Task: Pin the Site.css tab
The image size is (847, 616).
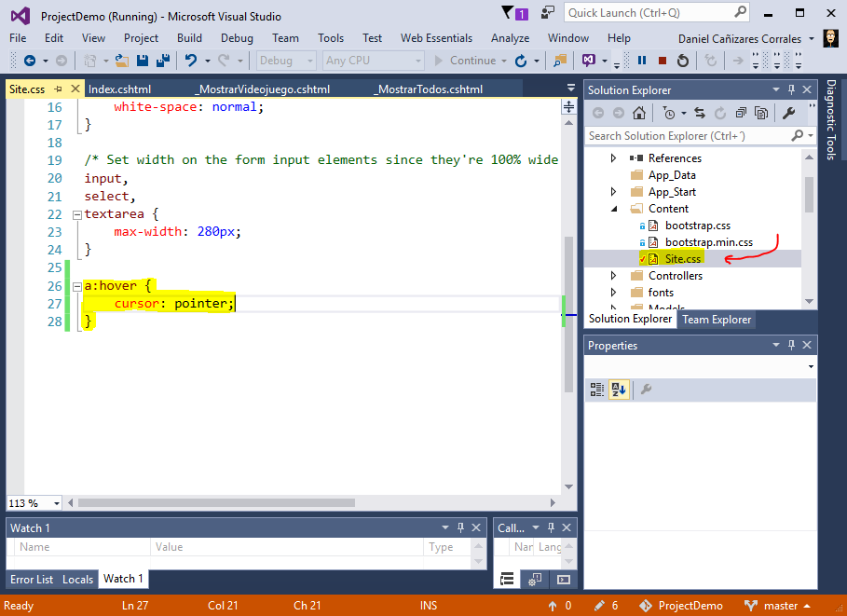Action: point(59,89)
